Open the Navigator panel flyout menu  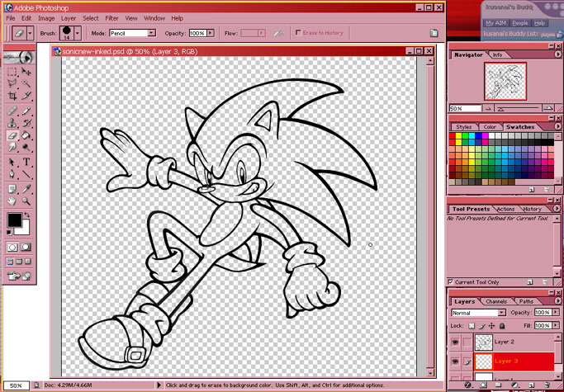click(x=557, y=54)
